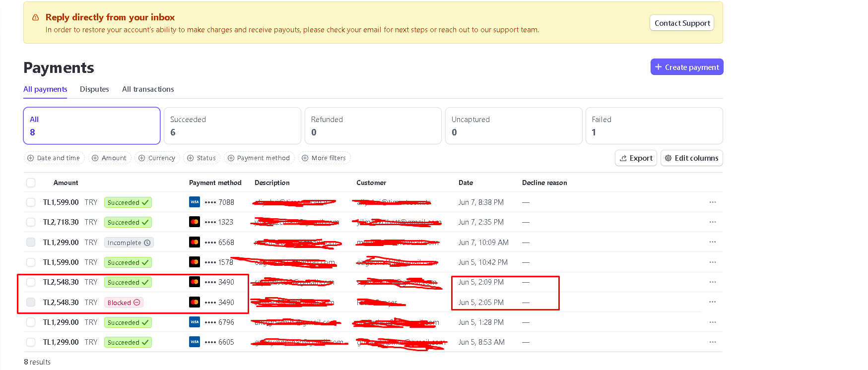Switch to the All transactions tab

[x=148, y=89]
